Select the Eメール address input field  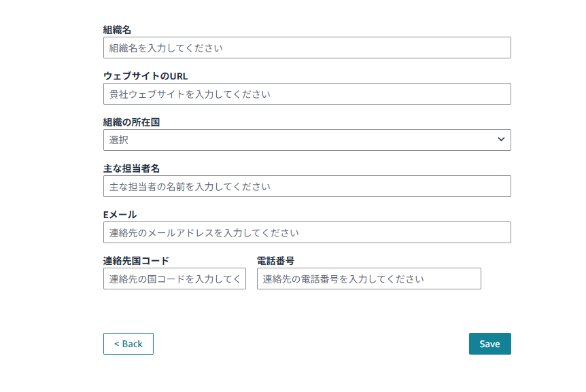(x=307, y=232)
